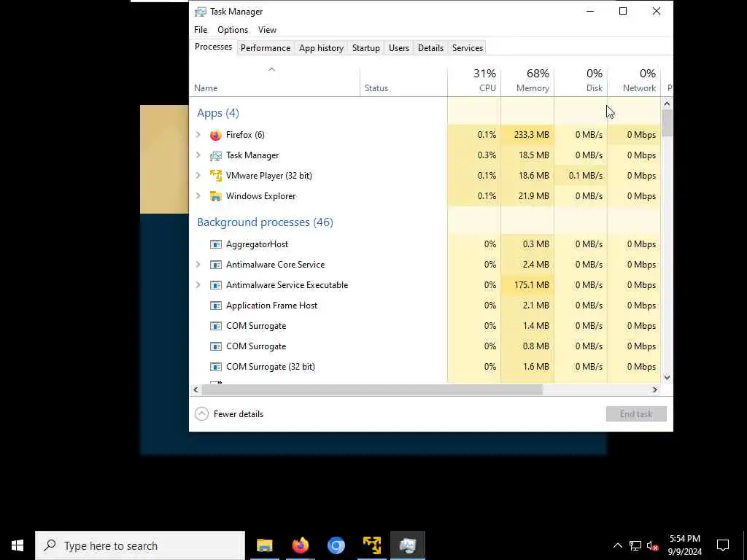
Task: Select the first COM Surrogate 1.4 MB row
Action: [425, 326]
